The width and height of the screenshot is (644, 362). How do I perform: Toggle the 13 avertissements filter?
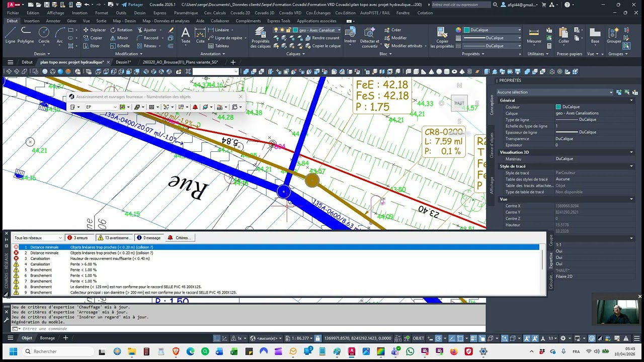(115, 238)
